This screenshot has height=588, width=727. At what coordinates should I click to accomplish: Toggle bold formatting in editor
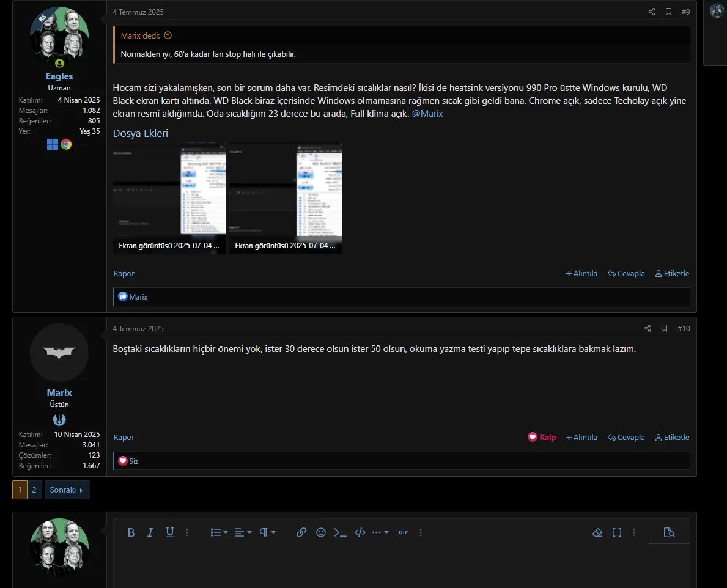tap(131, 532)
